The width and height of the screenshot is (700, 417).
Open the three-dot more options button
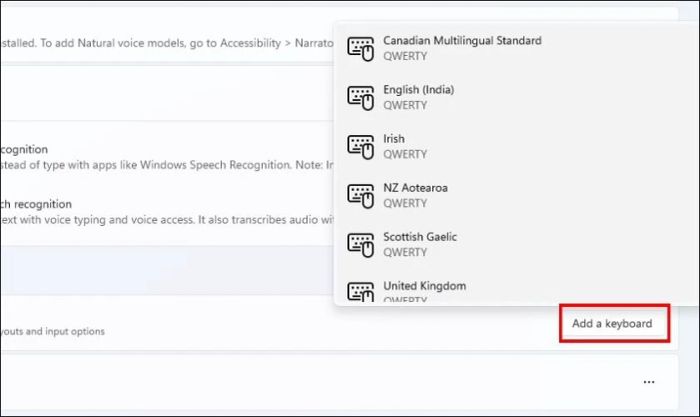649,382
